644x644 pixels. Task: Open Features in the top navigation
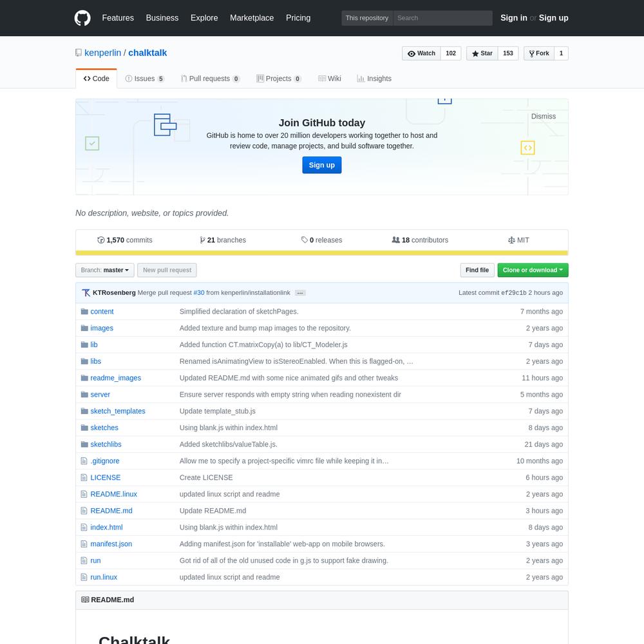118,18
